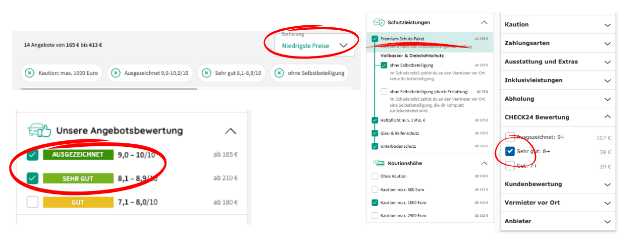The width and height of the screenshot is (644, 248).
Task: Remove the ohne Selbstbeteiligung filter chip
Action: [279, 73]
